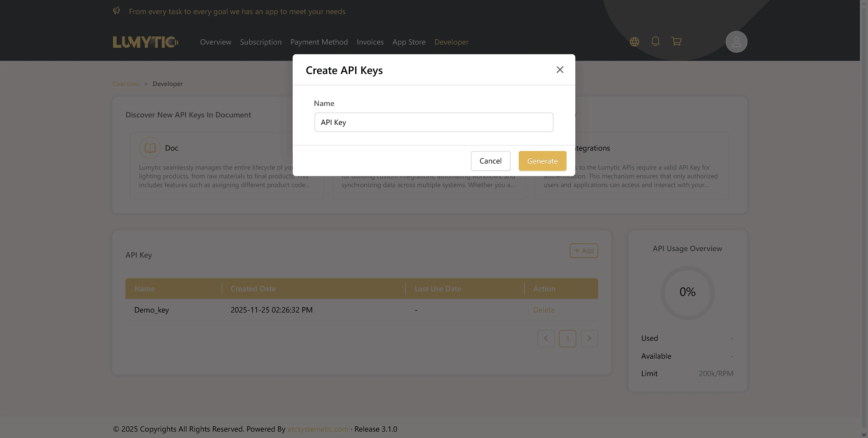Click the Cancel button
The height and width of the screenshot is (438, 868).
coord(490,161)
